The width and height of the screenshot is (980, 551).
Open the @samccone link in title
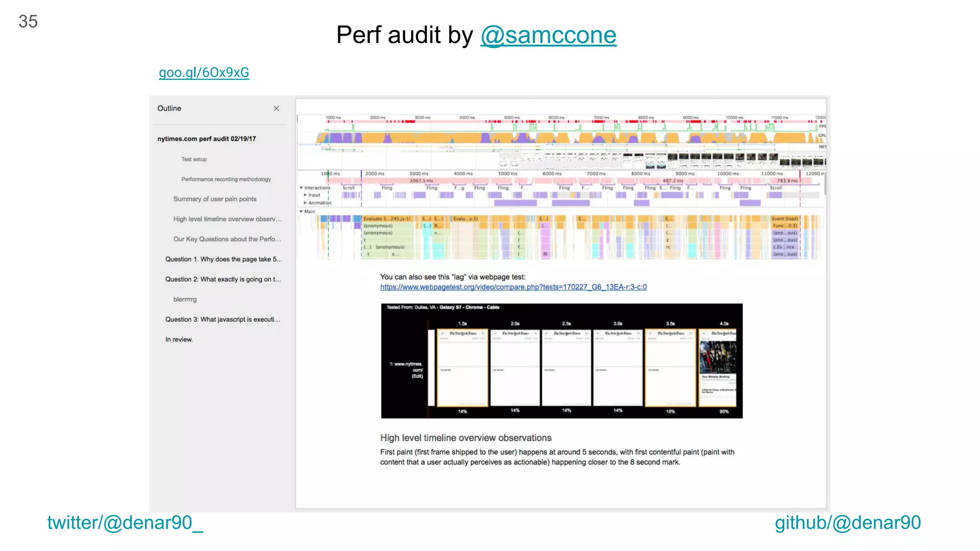(x=548, y=35)
